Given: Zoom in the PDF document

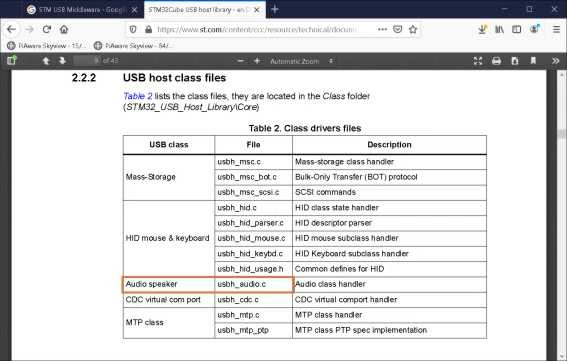Looking at the screenshot, I should pos(257,61).
